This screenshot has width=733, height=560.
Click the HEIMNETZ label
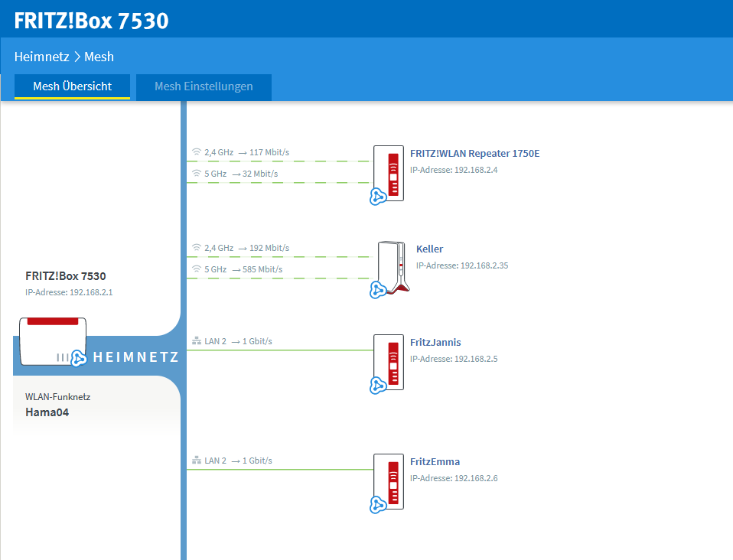point(135,357)
